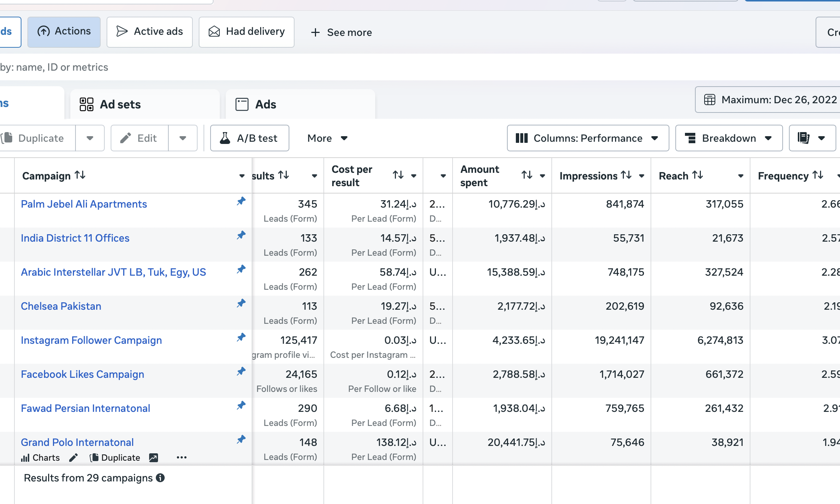The image size is (840, 504).
Task: Switch to the Ads tab
Action: point(300,104)
